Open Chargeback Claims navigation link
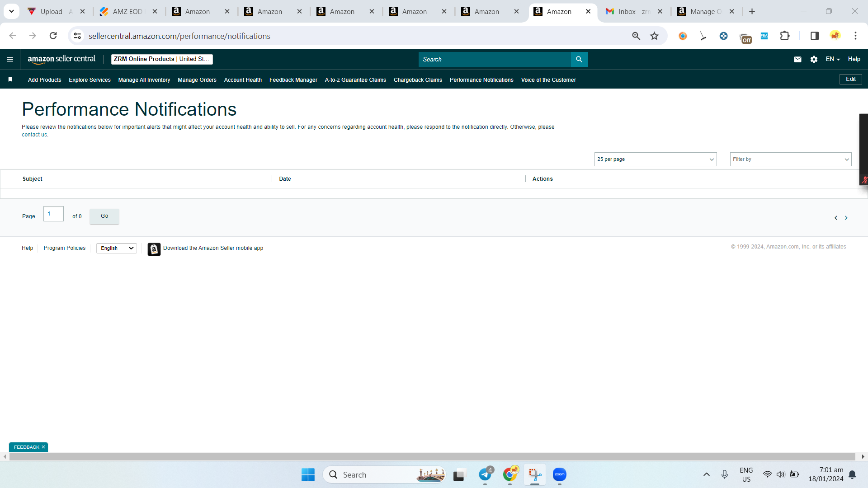This screenshot has width=868, height=488. tap(418, 80)
